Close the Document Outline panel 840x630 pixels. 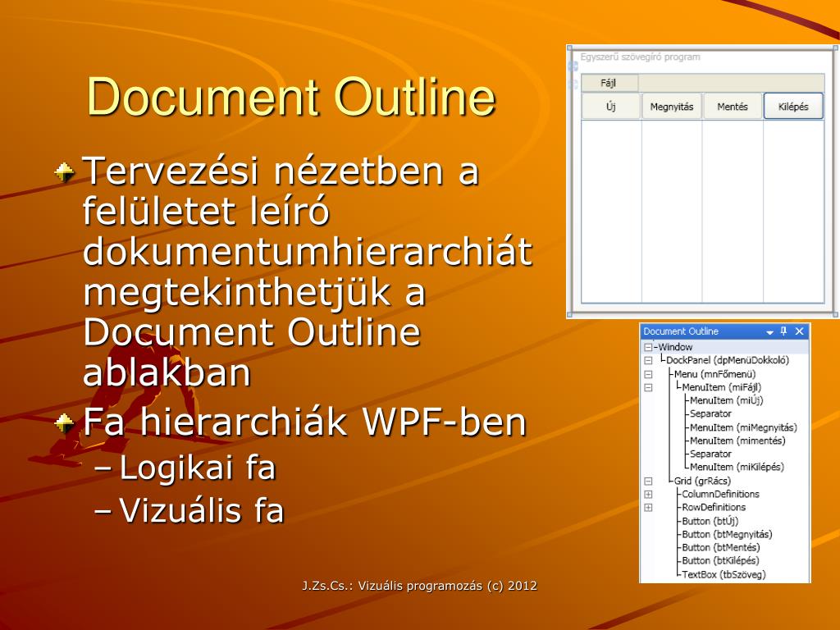click(799, 331)
